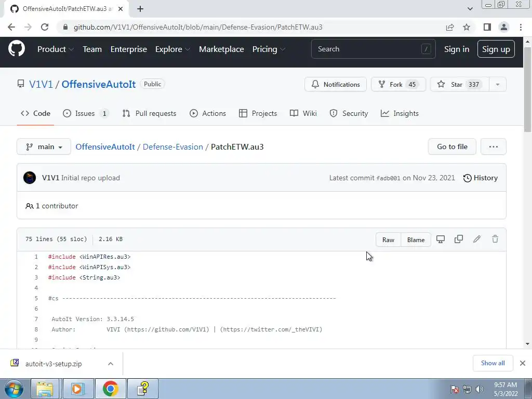Viewport: 532px width, 399px height.
Task: Open new browser tab with plus icon
Action: pos(140,9)
